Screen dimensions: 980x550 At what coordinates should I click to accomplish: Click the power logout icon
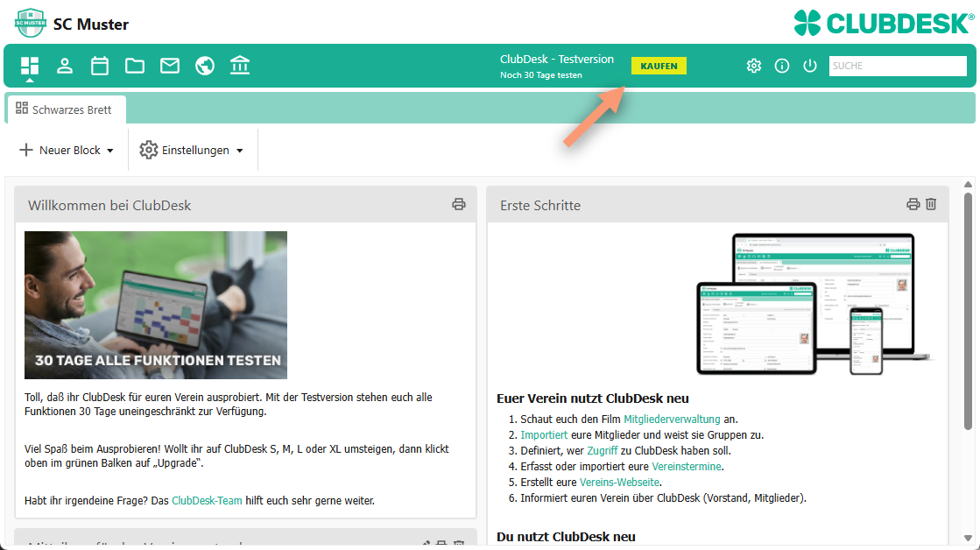(x=810, y=66)
